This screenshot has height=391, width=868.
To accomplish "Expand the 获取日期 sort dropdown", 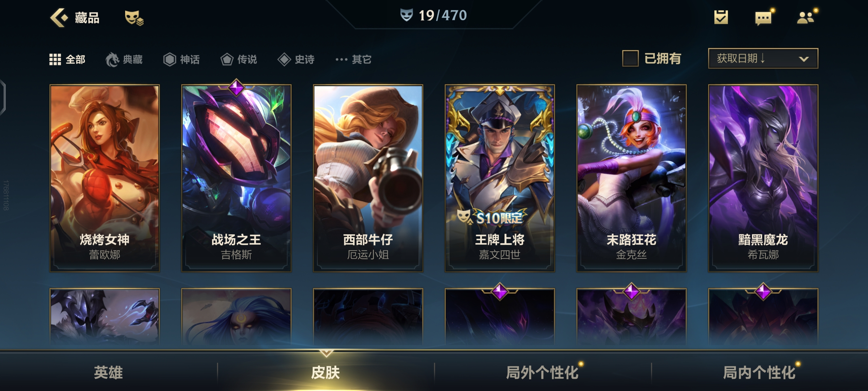I will [x=763, y=58].
